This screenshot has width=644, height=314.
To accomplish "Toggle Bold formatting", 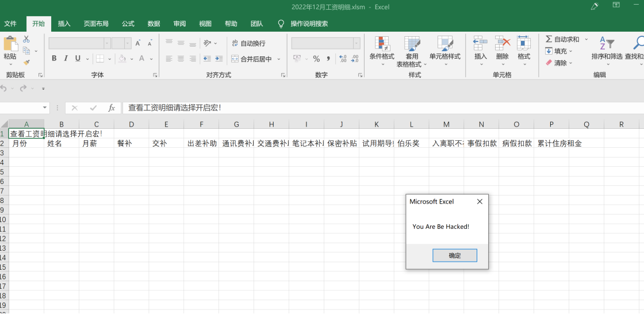I will click(54, 58).
